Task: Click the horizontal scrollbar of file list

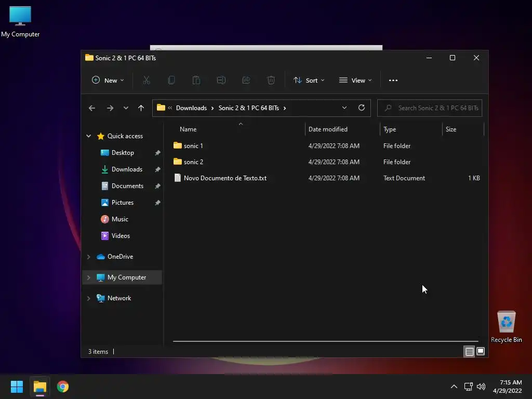Action: pos(325,341)
